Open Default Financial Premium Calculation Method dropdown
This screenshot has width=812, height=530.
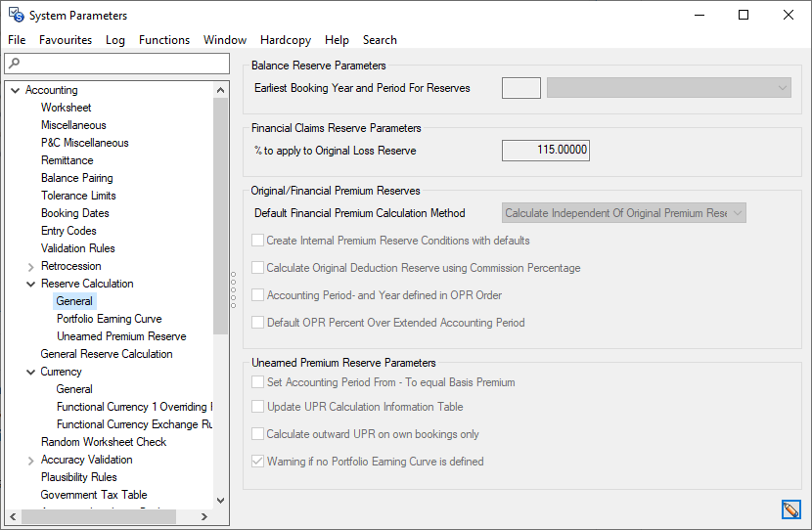pyautogui.click(x=624, y=213)
